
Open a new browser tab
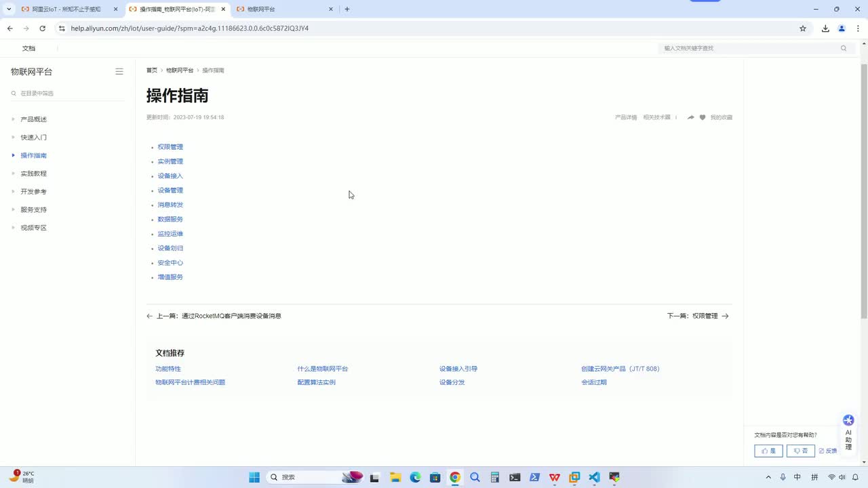347,9
